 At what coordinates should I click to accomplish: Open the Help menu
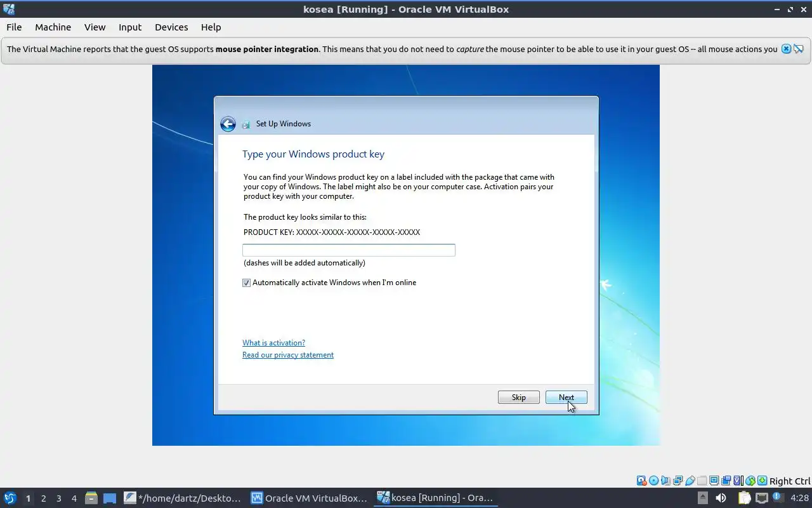click(211, 27)
